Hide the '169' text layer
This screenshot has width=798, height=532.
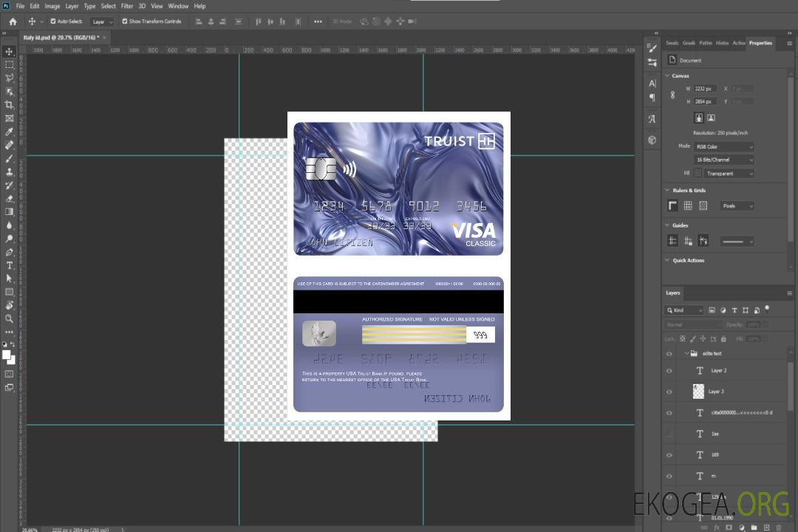click(x=669, y=455)
